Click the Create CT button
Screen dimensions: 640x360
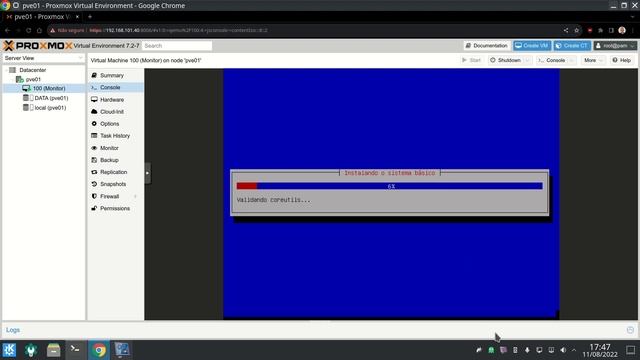point(571,46)
